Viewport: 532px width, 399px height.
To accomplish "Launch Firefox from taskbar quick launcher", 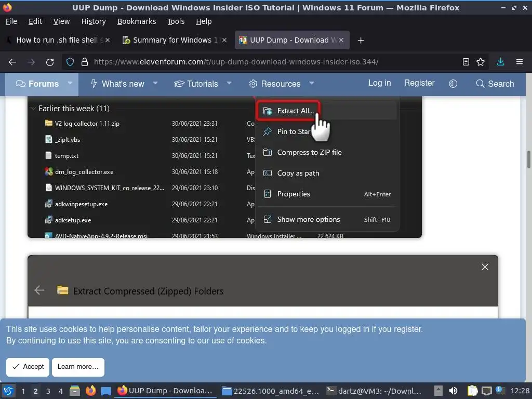I will coord(90,391).
